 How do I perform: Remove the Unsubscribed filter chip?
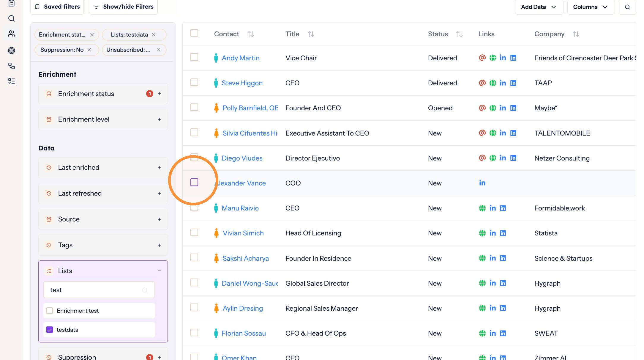tap(159, 50)
